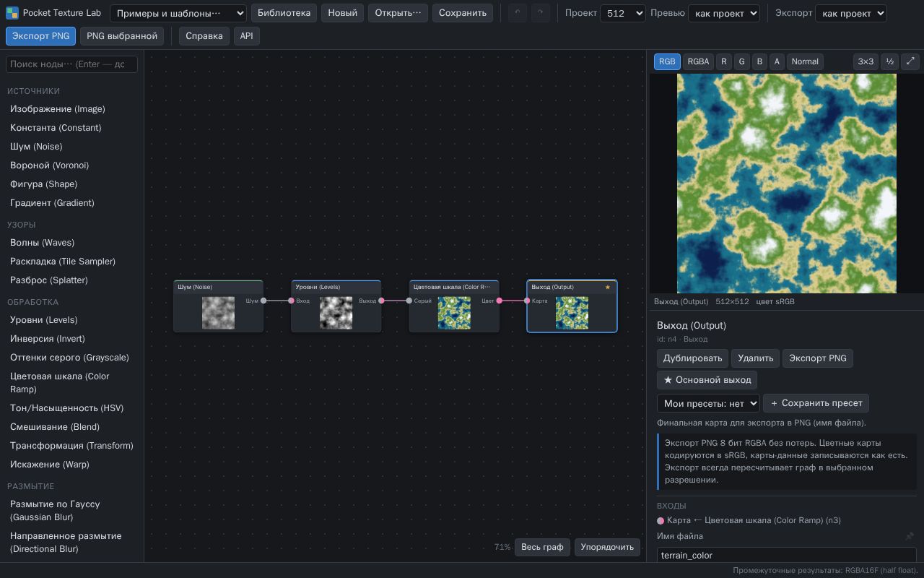Switch preview to Normal mode

tap(805, 61)
